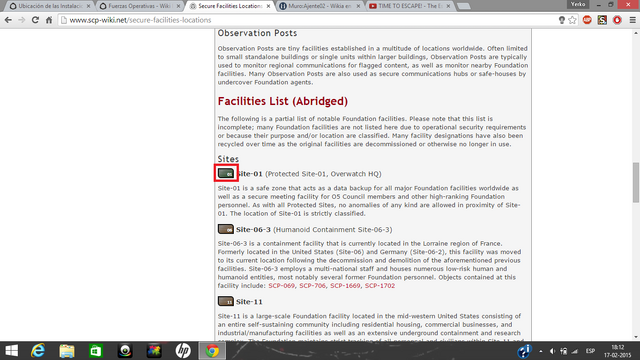Click the 'Sites' heading
This screenshot has width=640, height=360.
(228, 159)
